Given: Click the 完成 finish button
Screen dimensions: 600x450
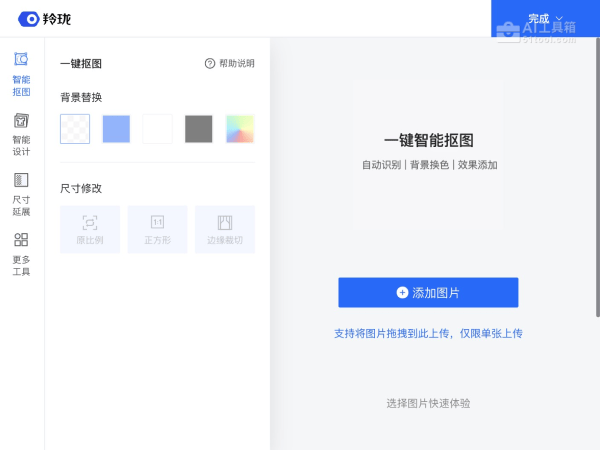Looking at the screenshot, I should click(538, 18).
